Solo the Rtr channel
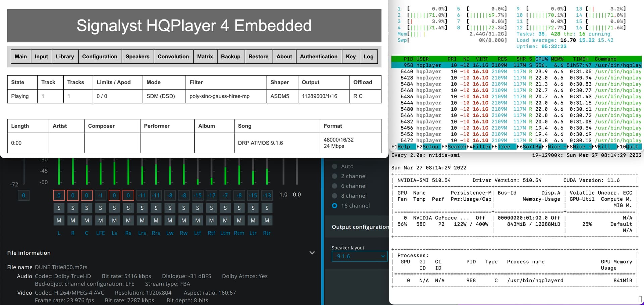The image size is (644, 305). (x=267, y=208)
